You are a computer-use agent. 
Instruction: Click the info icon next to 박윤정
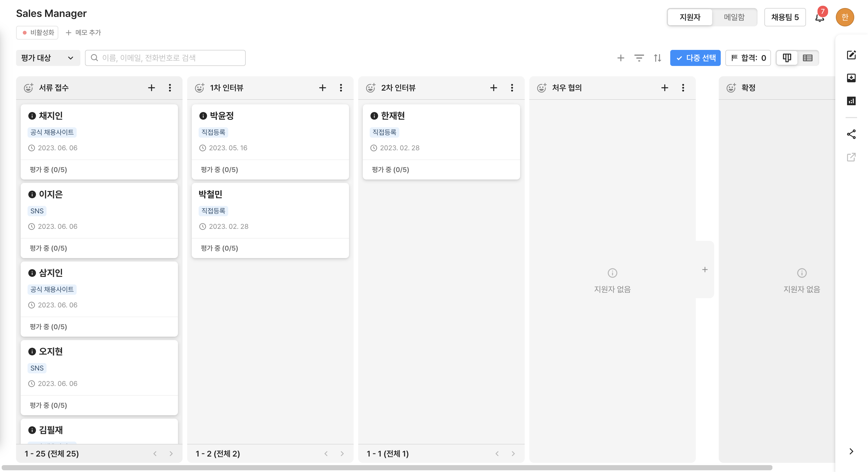203,116
